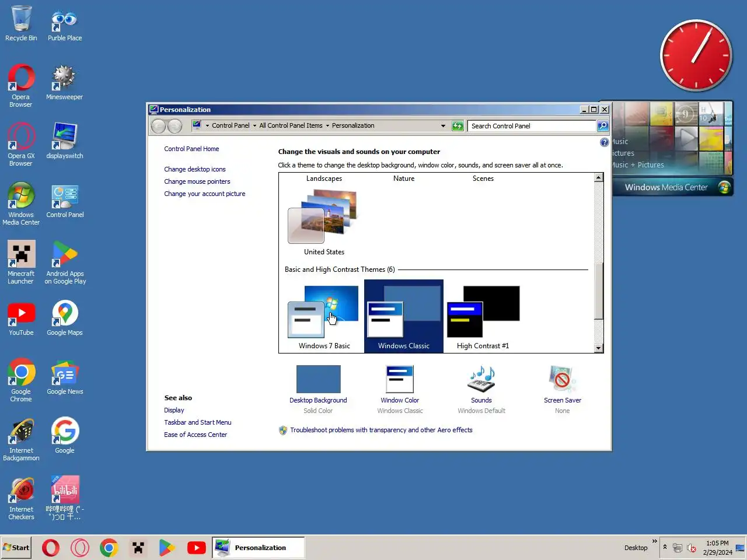Image resolution: width=747 pixels, height=560 pixels.
Task: Start the Internet Backgammon desktop icon
Action: (x=21, y=439)
